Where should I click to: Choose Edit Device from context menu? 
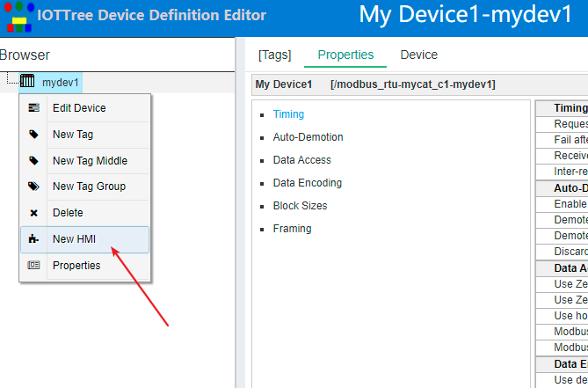[x=84, y=108]
